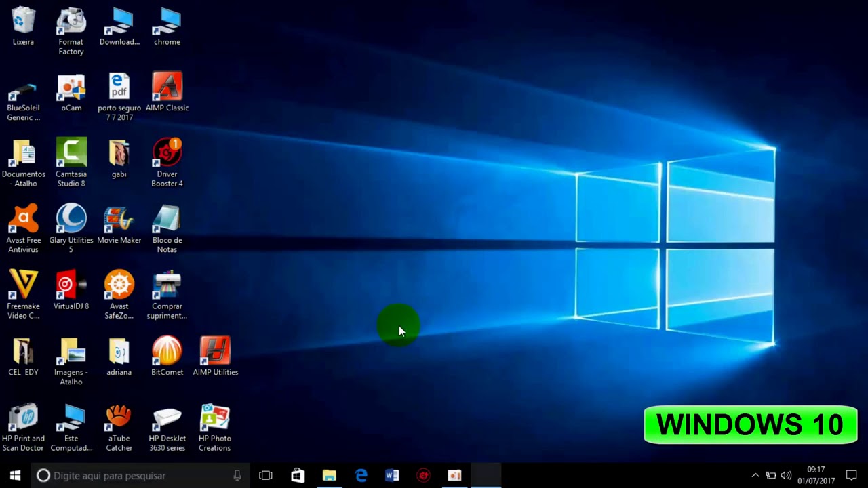868x488 pixels.
Task: Launch HP Print and Scan Doctor
Action: click(x=23, y=428)
